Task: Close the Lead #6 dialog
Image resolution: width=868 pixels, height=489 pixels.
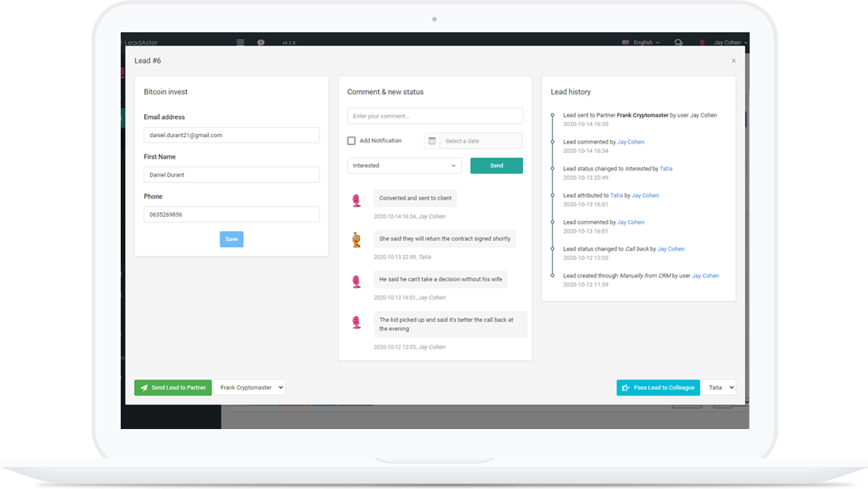Action: click(x=733, y=61)
